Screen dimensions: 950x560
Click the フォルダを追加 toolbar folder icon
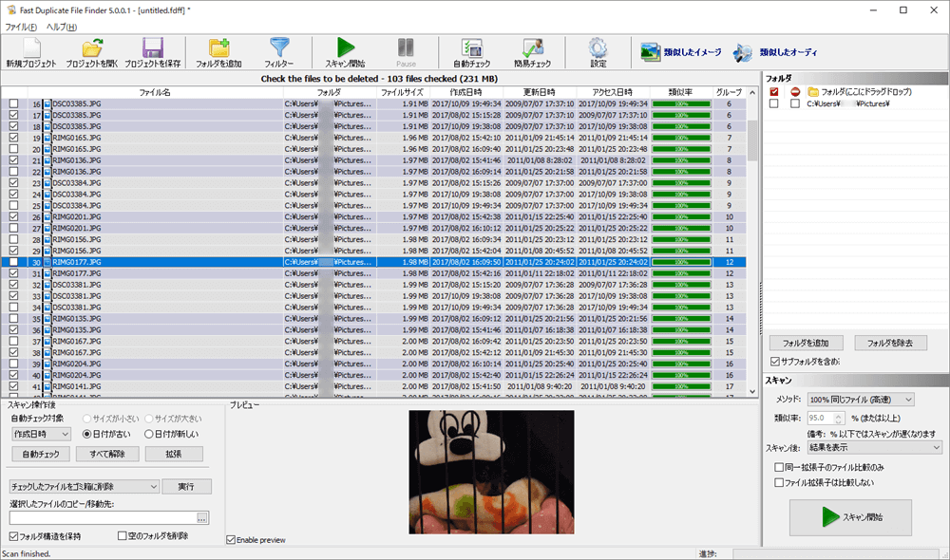point(218,48)
